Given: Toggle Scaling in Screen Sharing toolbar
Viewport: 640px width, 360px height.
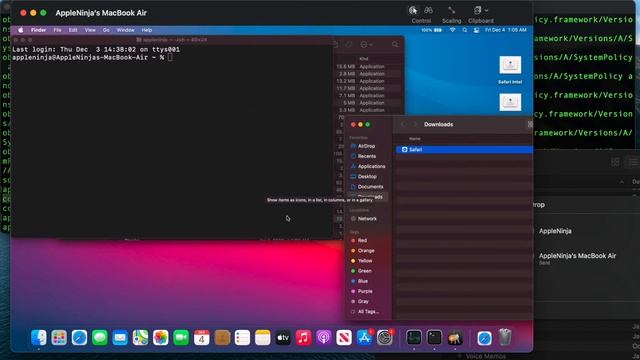Looking at the screenshot, I should [451, 11].
